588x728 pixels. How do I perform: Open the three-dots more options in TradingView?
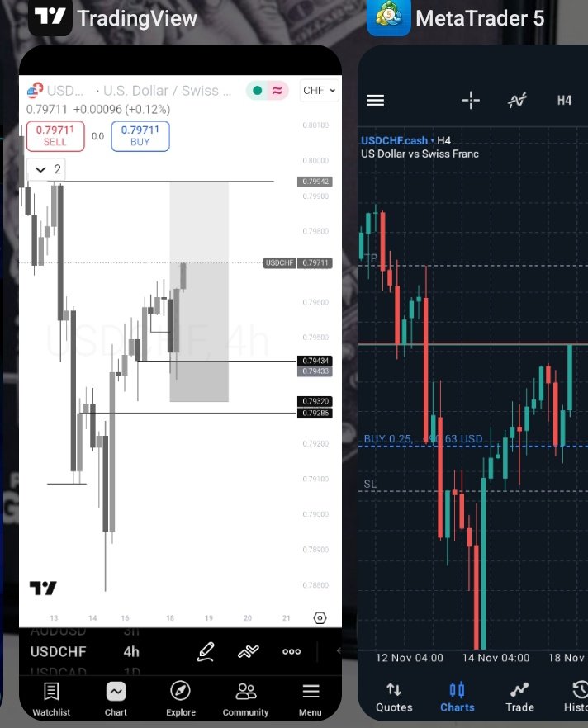click(292, 651)
